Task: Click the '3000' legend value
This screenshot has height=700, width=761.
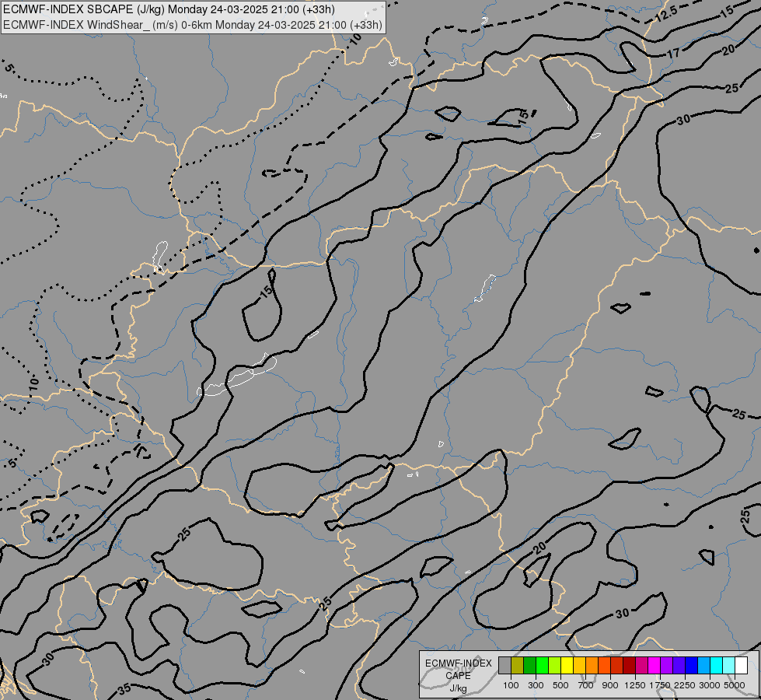Action: pyautogui.click(x=710, y=685)
